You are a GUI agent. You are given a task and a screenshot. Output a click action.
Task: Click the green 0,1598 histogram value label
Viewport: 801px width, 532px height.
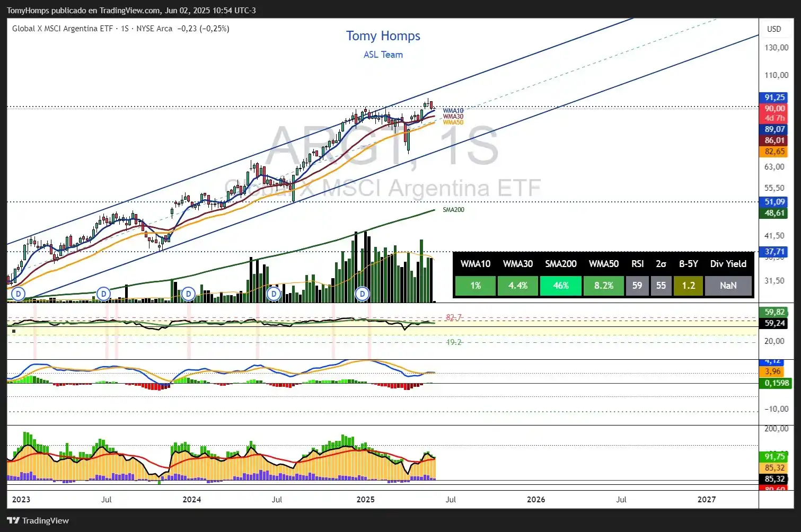click(x=776, y=383)
